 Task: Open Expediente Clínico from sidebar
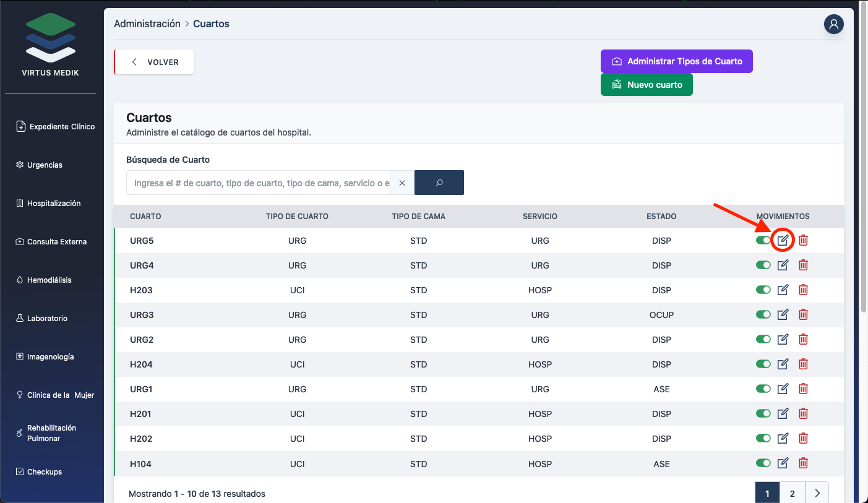61,127
